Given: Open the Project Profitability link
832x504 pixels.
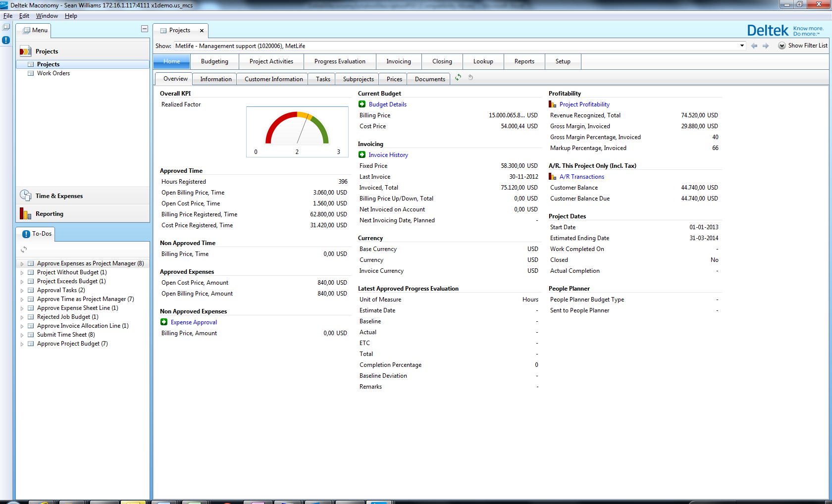Looking at the screenshot, I should (x=584, y=104).
